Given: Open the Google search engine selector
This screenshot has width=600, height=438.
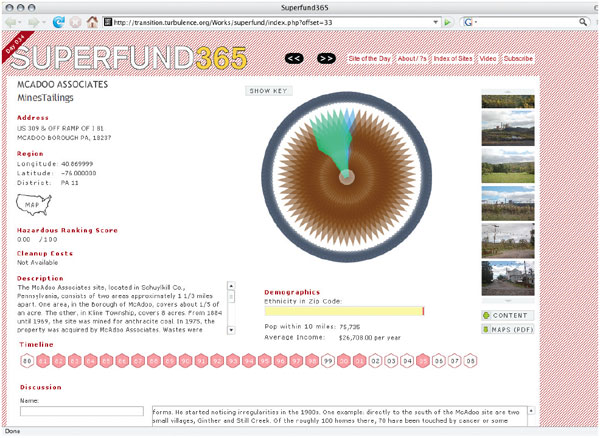Looking at the screenshot, I should [x=470, y=22].
